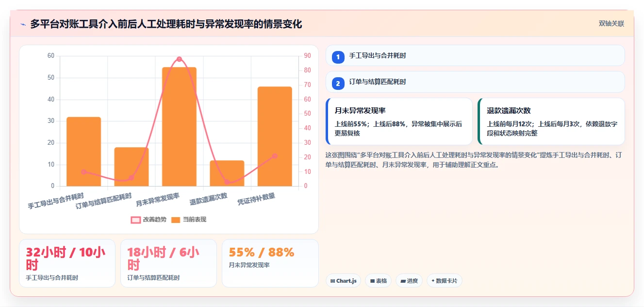The width and height of the screenshot is (644, 307).
Task: Click the line point above 凭证待补数量 bar
Action: click(x=275, y=156)
